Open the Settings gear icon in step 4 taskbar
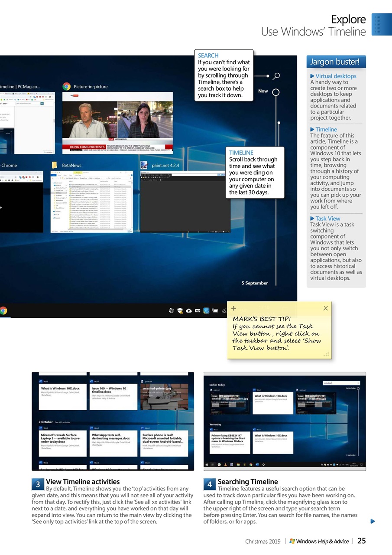The width and height of the screenshot is (392, 555). 264,464
